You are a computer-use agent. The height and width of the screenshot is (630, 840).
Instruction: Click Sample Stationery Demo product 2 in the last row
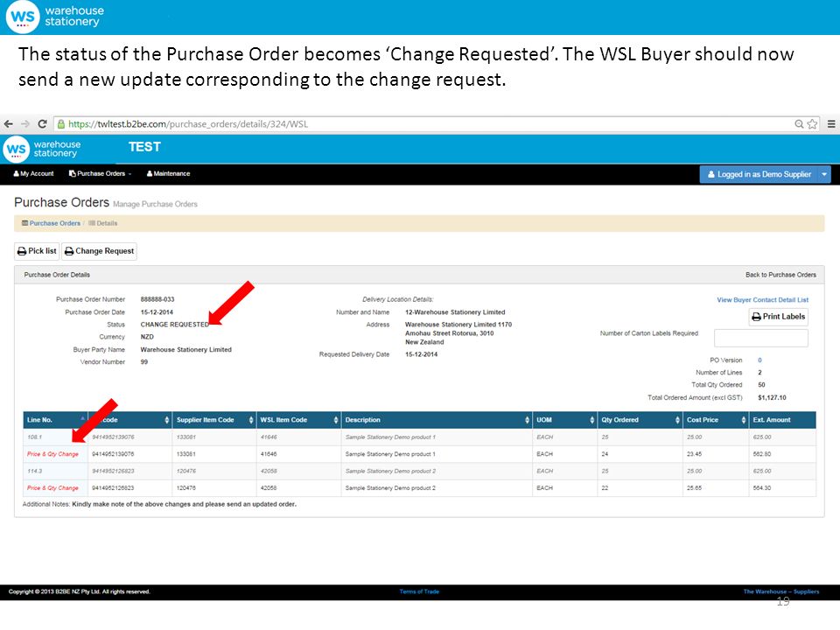click(x=390, y=488)
